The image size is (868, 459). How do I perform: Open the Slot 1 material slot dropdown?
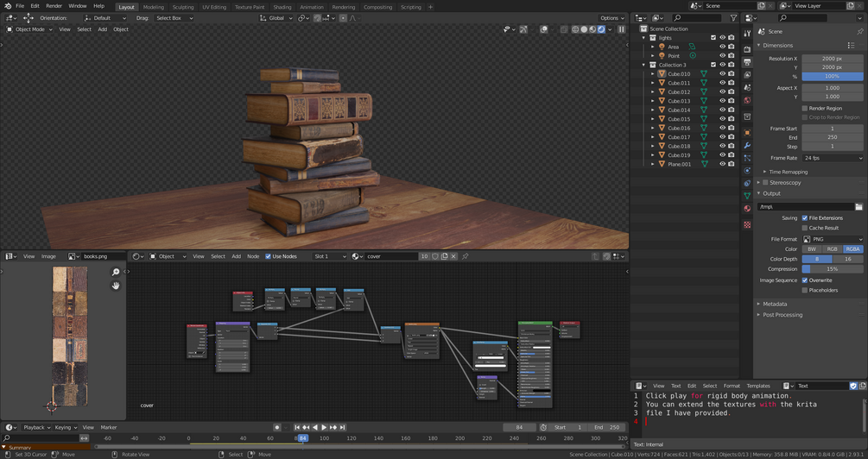(329, 256)
